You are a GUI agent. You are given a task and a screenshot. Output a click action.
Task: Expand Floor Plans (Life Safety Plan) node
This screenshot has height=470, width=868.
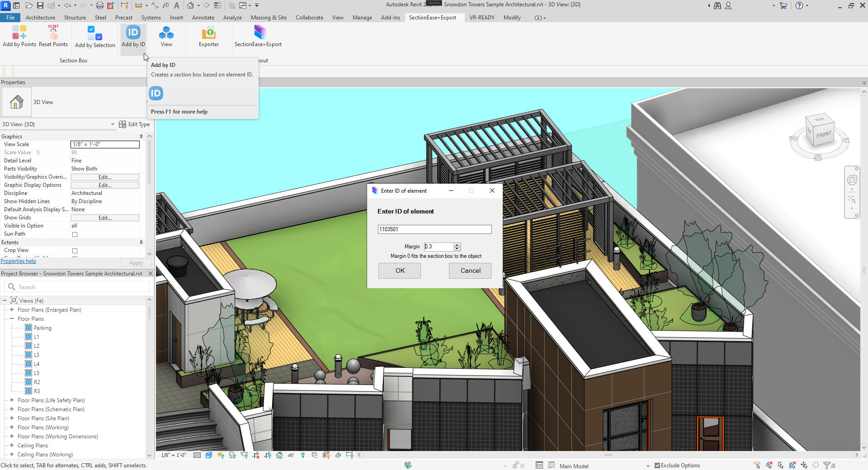click(12, 400)
